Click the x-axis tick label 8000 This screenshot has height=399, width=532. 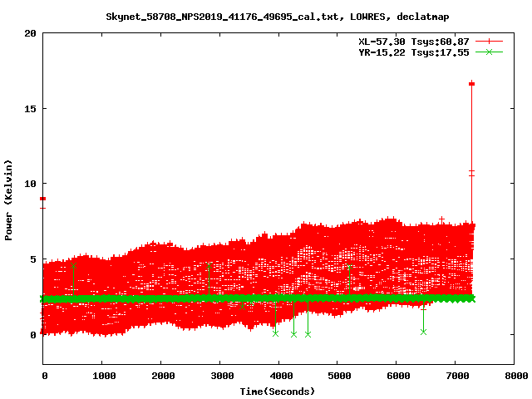(x=516, y=376)
